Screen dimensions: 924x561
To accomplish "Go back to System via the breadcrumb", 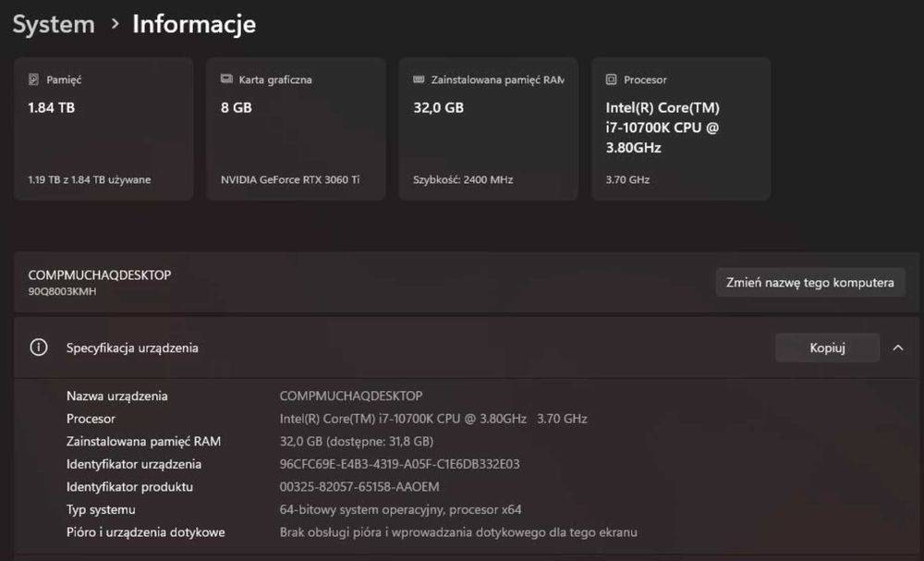I will (x=54, y=24).
